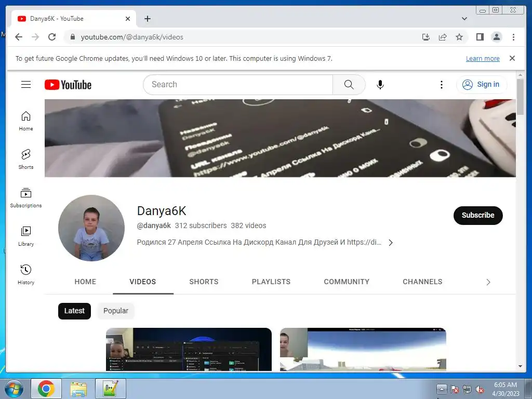This screenshot has width=532, height=399.
Task: Open Chrome profile avatar
Action: [496, 37]
